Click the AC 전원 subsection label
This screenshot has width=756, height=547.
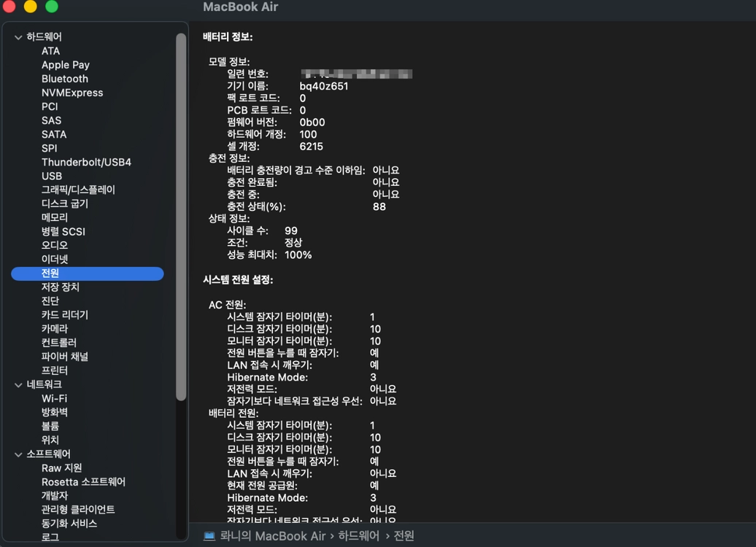coord(227,305)
